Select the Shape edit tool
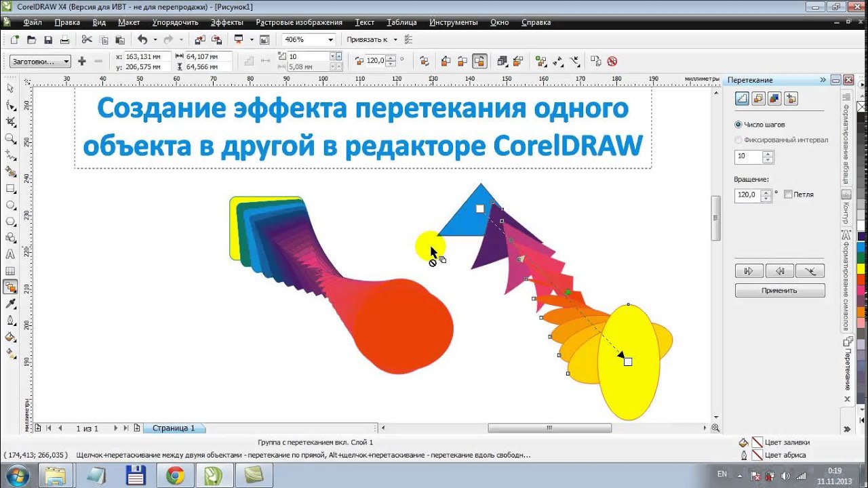Viewport: 868px width, 488px height. coord(10,105)
